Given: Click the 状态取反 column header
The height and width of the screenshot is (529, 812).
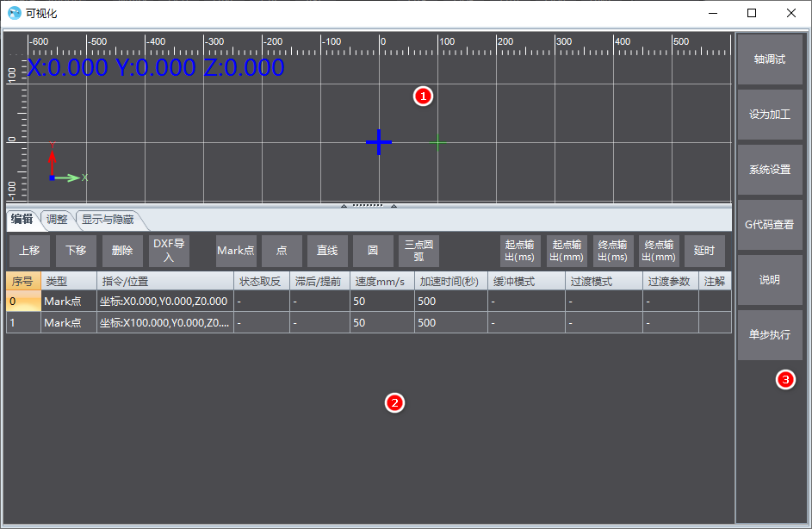Looking at the screenshot, I should click(262, 282).
